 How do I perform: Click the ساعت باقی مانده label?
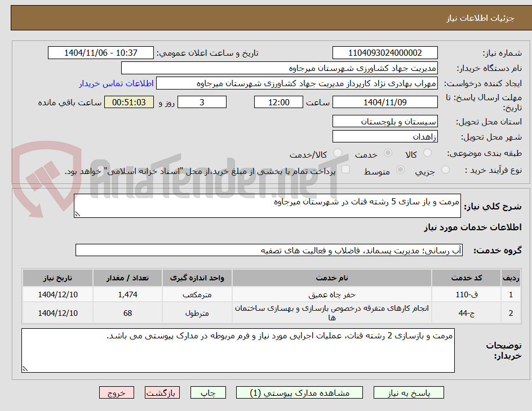tap(69, 102)
